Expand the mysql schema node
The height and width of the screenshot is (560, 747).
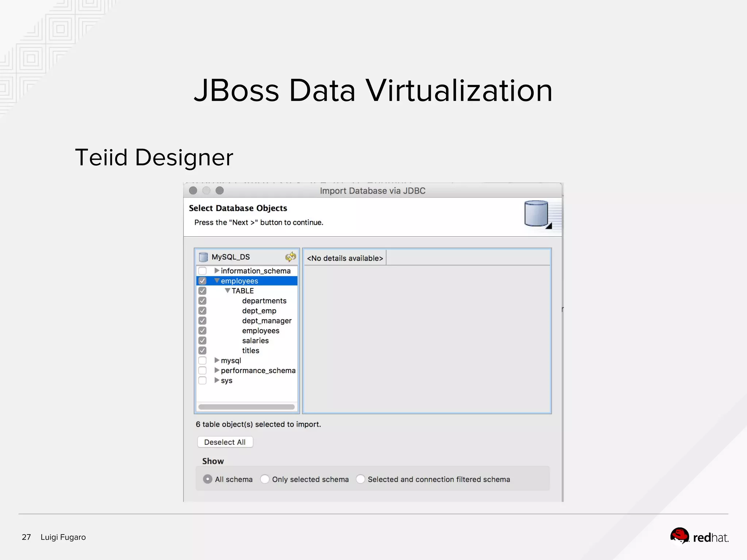pyautogui.click(x=217, y=360)
